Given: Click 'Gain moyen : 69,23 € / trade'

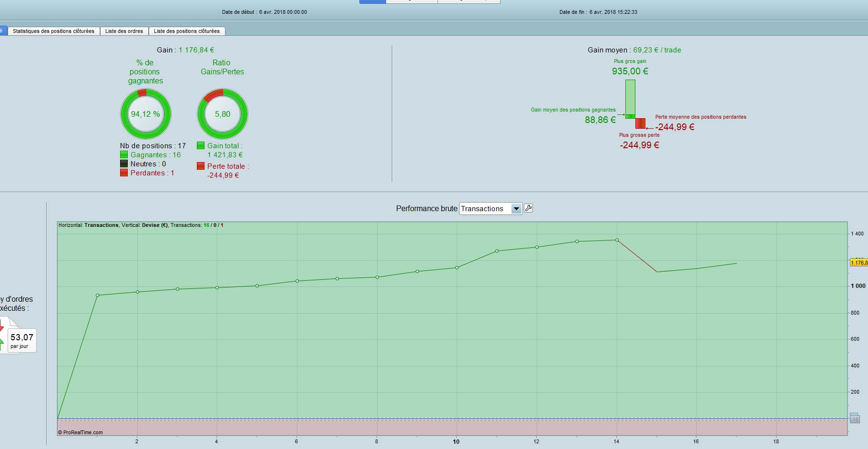Looking at the screenshot, I should coord(634,50).
